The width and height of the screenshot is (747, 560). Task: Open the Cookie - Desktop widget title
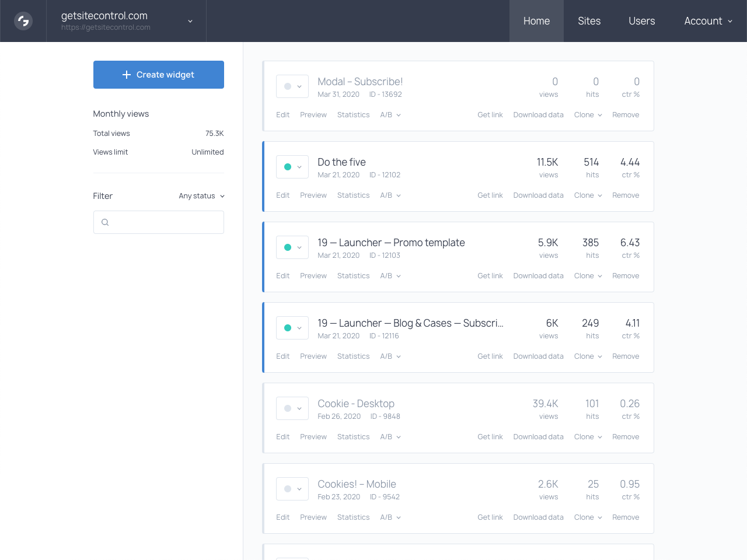click(356, 404)
